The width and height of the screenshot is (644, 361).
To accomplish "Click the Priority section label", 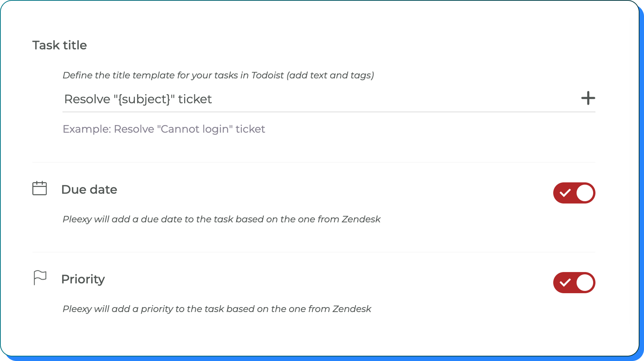I will 84,279.
